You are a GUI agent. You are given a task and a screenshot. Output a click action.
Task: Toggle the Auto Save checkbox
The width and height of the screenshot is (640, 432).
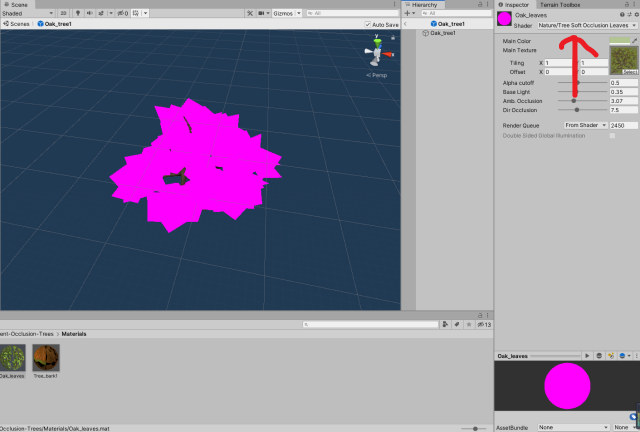(x=367, y=24)
